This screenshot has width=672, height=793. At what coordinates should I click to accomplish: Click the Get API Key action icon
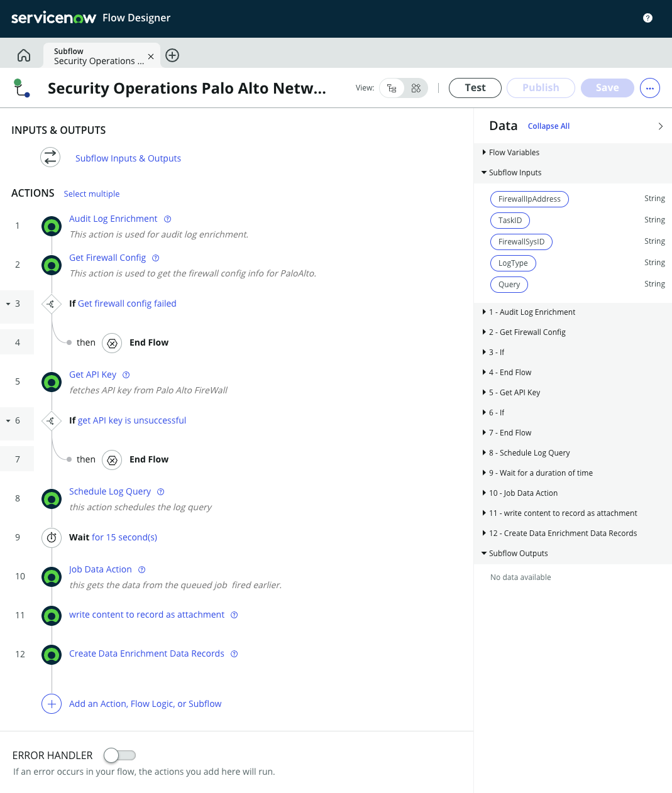[52, 382]
